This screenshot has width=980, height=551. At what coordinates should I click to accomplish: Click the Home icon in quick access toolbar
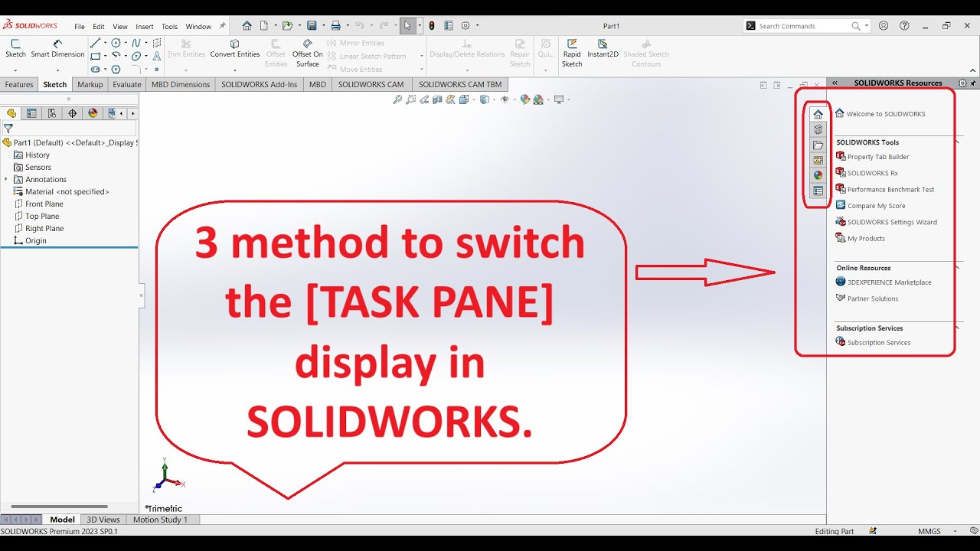[247, 25]
